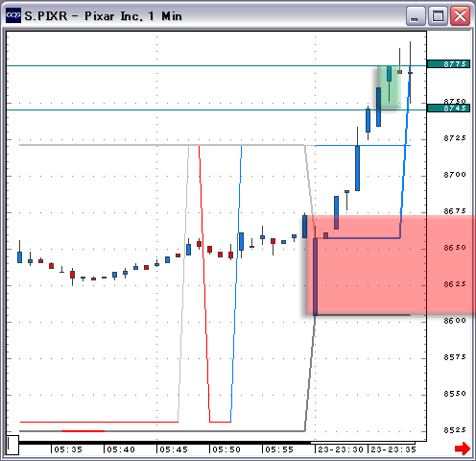Click the 8625 price scale label

[x=455, y=284]
